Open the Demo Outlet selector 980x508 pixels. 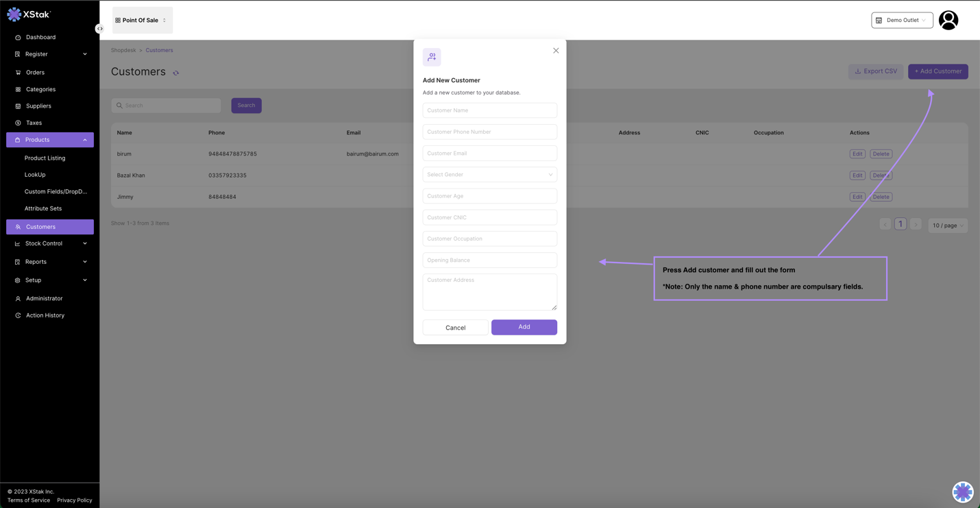click(902, 21)
